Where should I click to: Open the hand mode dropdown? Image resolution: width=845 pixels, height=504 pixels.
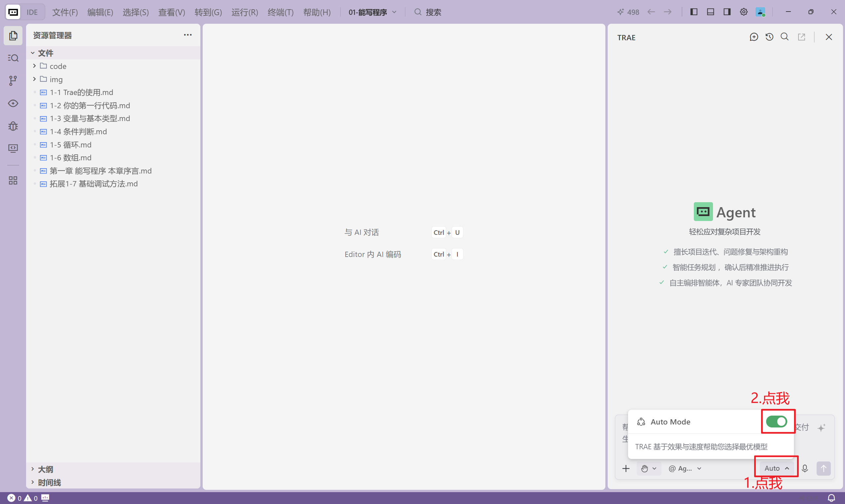[x=649, y=469]
